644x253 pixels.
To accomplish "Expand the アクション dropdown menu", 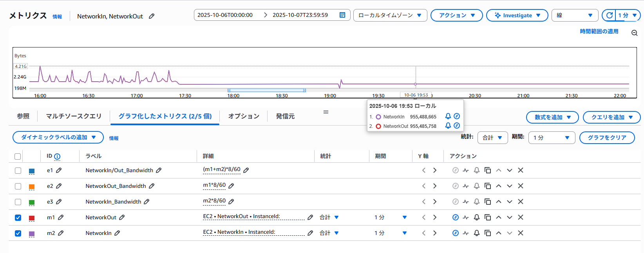I will (456, 15).
